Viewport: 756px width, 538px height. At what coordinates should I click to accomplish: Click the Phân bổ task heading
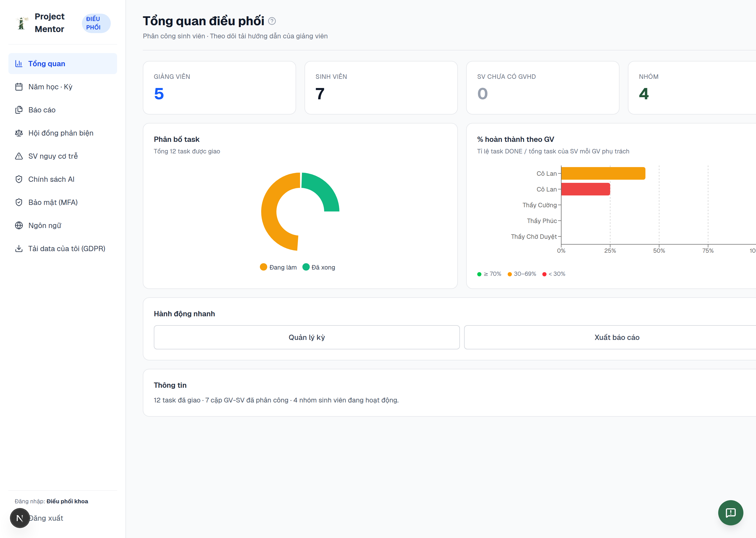[x=177, y=139]
